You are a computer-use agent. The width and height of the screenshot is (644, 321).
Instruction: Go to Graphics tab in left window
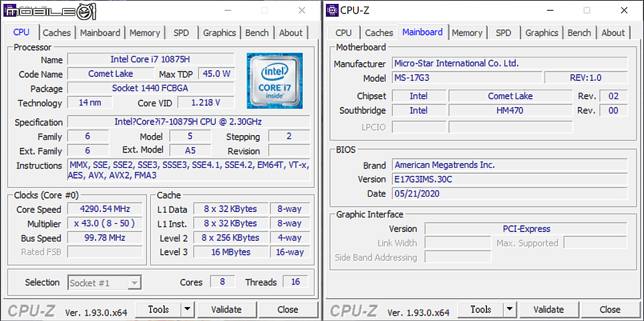pyautogui.click(x=219, y=33)
